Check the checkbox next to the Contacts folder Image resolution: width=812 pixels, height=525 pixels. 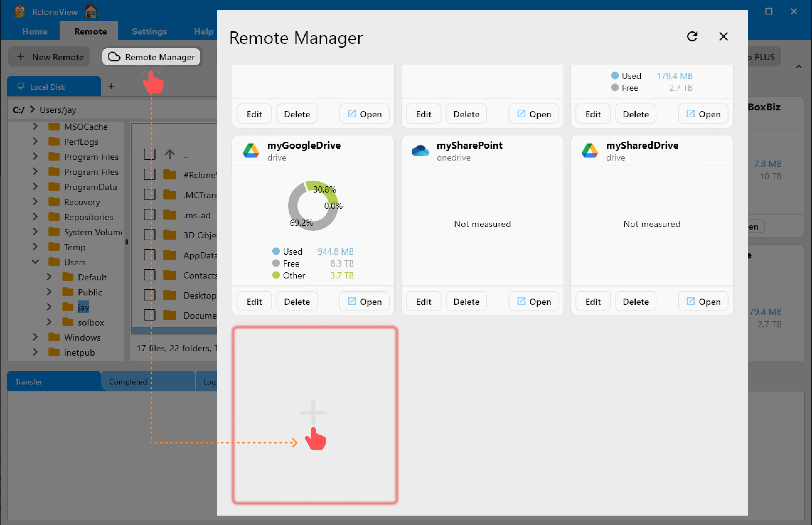tap(149, 275)
